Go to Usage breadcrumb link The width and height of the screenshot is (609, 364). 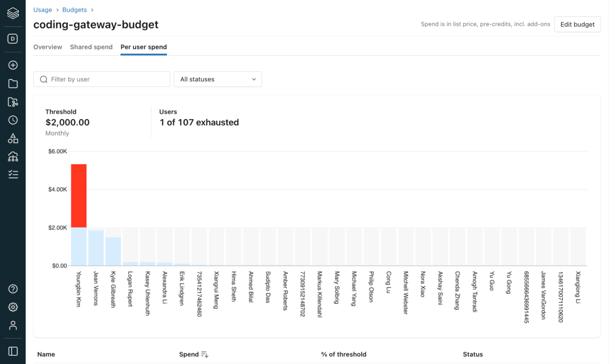tap(43, 10)
